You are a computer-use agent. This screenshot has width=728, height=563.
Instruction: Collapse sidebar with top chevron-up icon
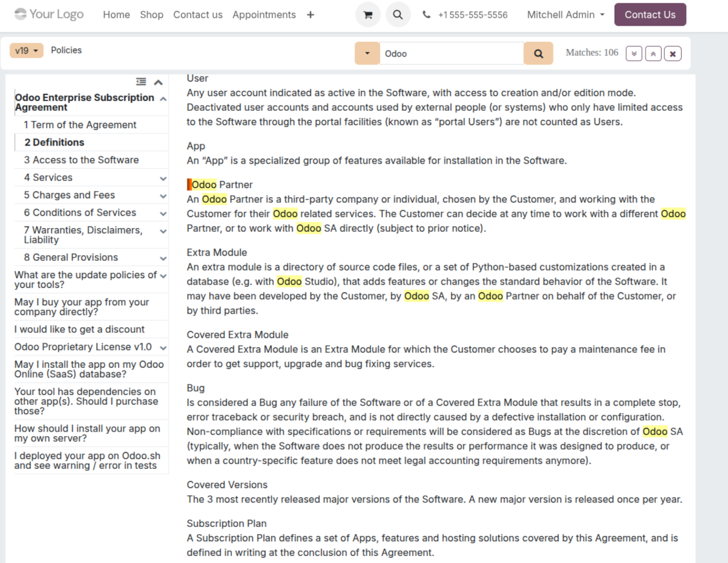tap(158, 82)
